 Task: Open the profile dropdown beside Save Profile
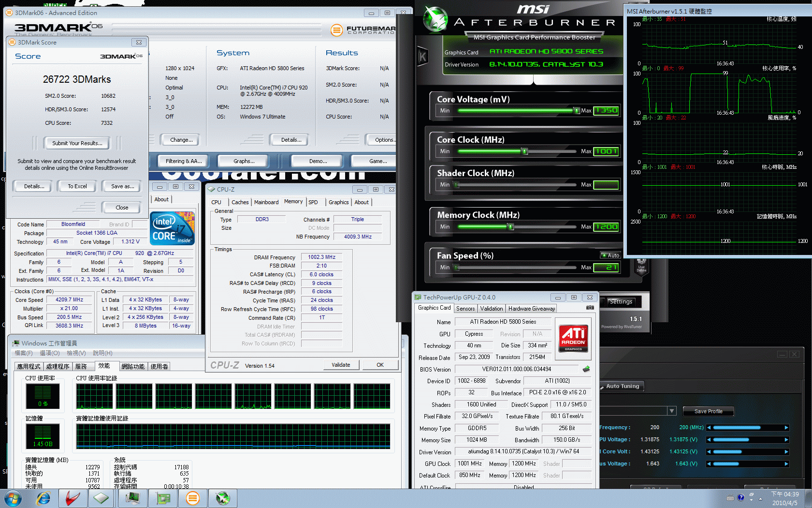coord(671,411)
